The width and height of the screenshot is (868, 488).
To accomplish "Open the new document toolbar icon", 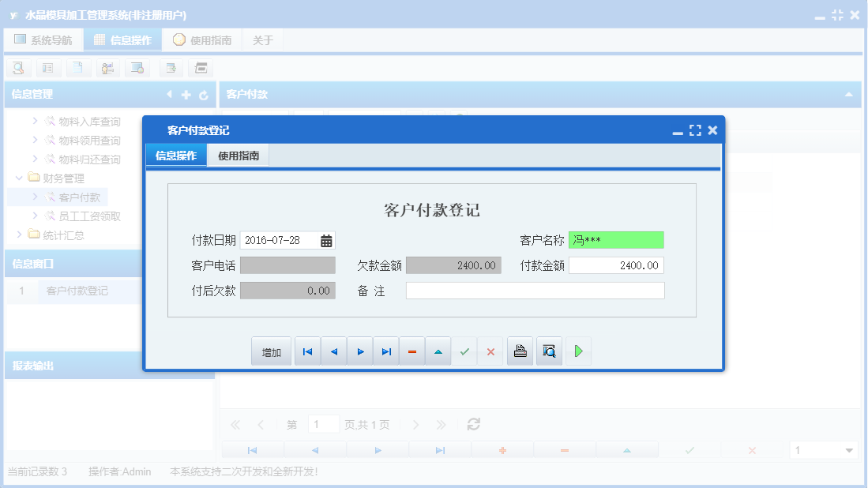I will 78,68.
